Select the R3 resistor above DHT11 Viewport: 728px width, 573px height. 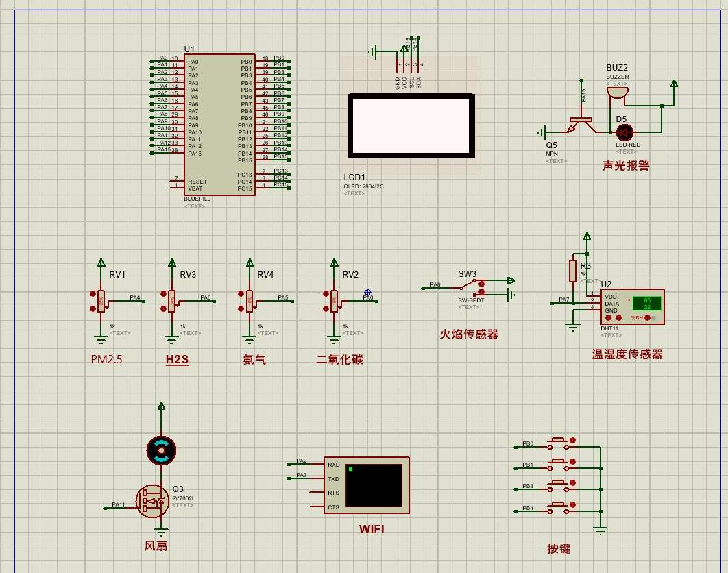pyautogui.click(x=573, y=271)
